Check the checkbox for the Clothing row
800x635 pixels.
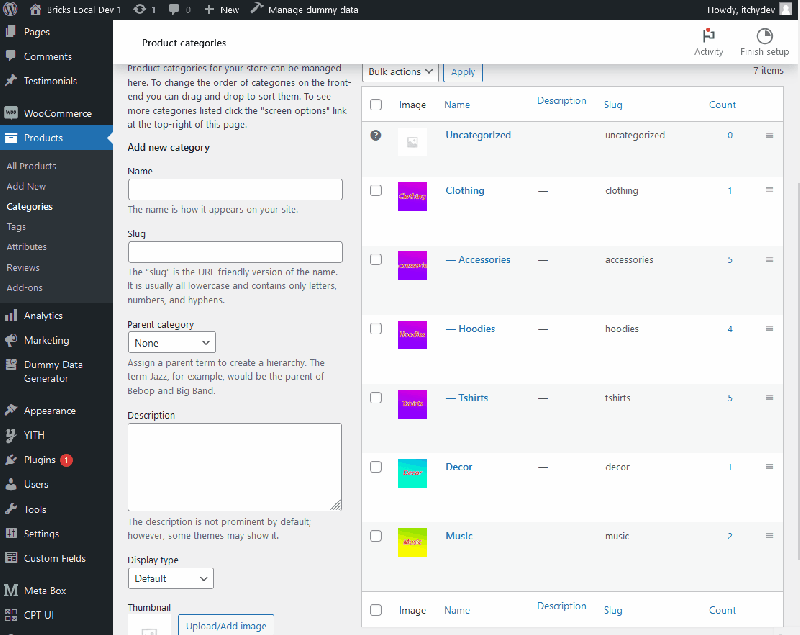pos(376,189)
